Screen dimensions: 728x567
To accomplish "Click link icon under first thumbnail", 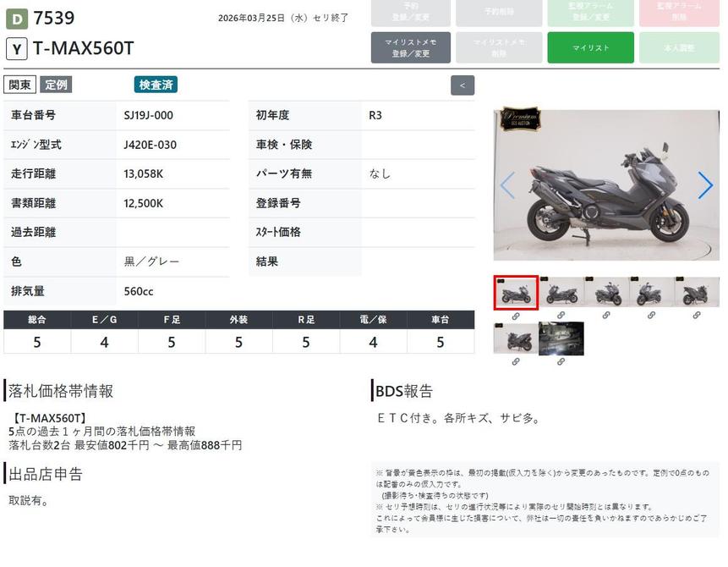I will (x=516, y=316).
